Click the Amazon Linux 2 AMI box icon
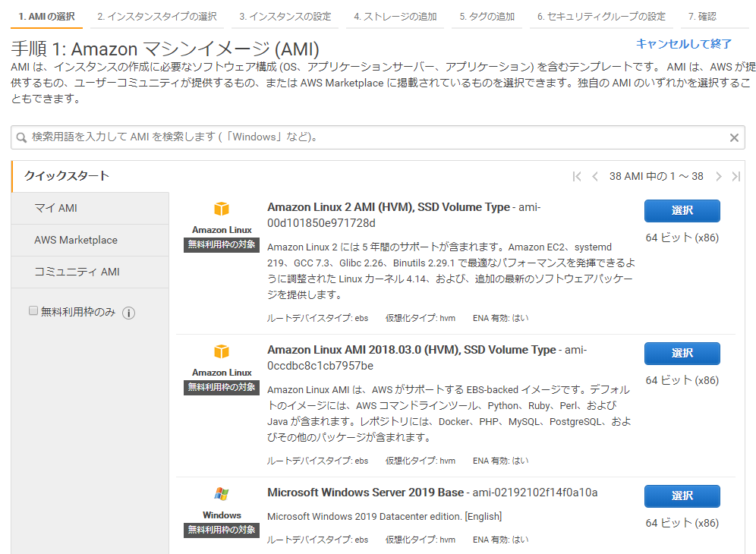This screenshot has width=756, height=554. pos(222,209)
